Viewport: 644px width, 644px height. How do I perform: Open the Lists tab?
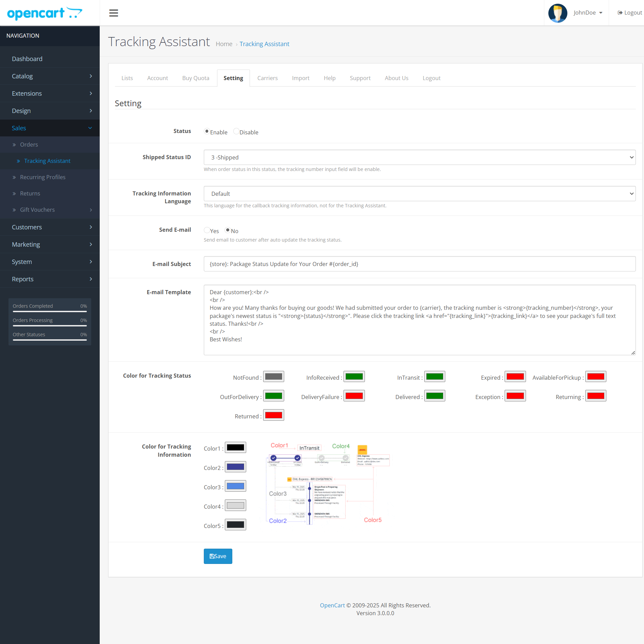pyautogui.click(x=127, y=78)
